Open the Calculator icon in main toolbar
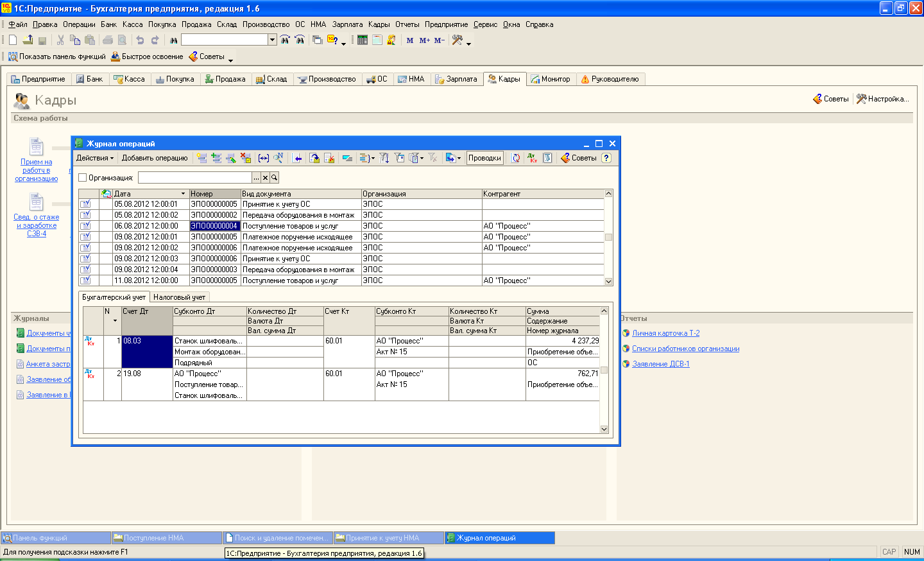The width and height of the screenshot is (924, 561). click(363, 40)
